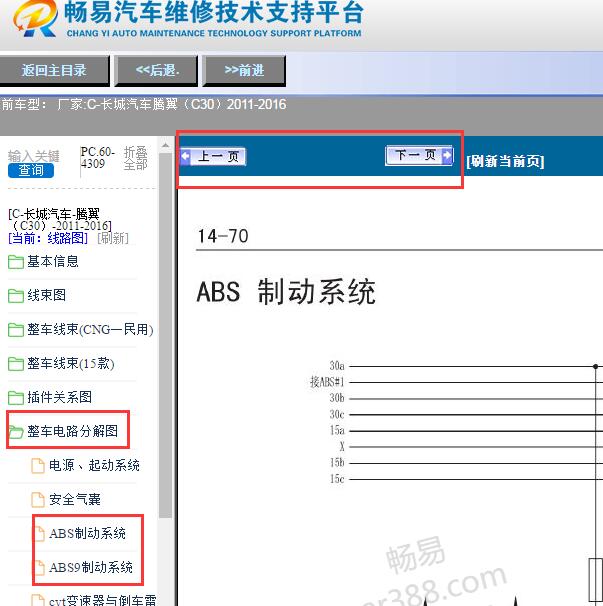The image size is (603, 606).
Task: Click folder icon beside 线束图
Action: pos(16,296)
